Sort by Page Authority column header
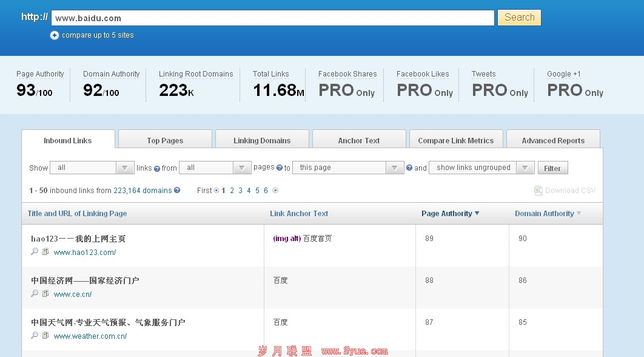This screenshot has height=357, width=644. (450, 214)
